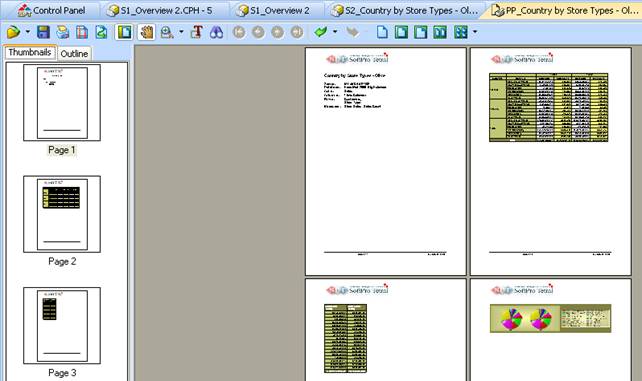Click the binoculars Find icon

(216, 32)
